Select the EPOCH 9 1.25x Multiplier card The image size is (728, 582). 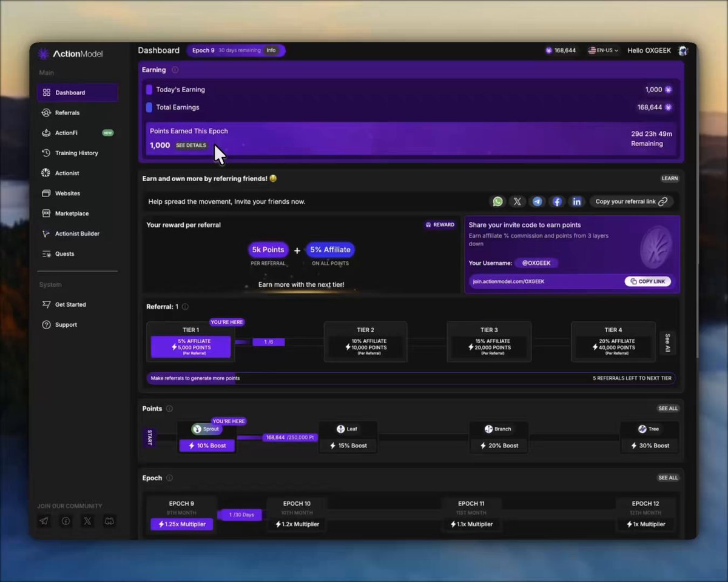pyautogui.click(x=181, y=515)
